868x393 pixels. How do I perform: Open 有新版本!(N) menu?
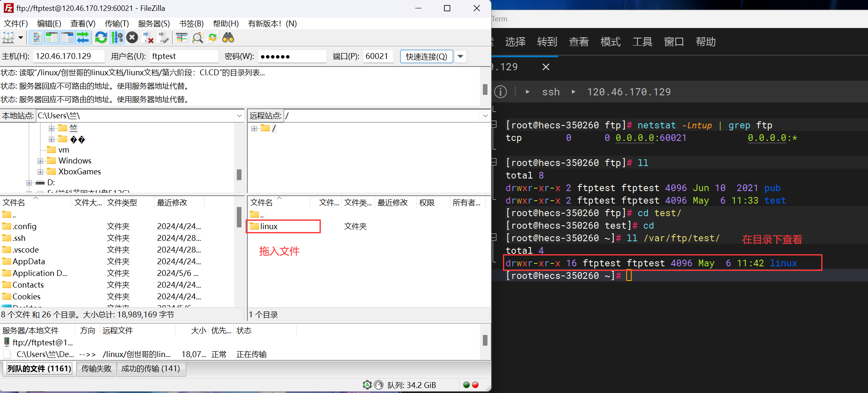click(272, 23)
